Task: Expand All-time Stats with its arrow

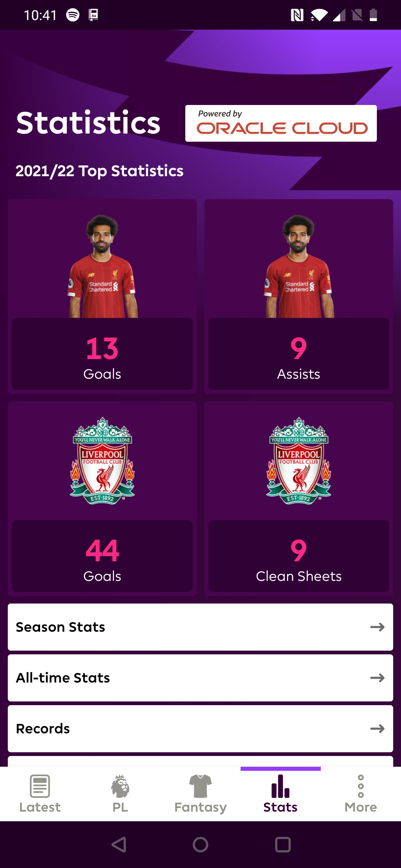Action: pyautogui.click(x=377, y=678)
